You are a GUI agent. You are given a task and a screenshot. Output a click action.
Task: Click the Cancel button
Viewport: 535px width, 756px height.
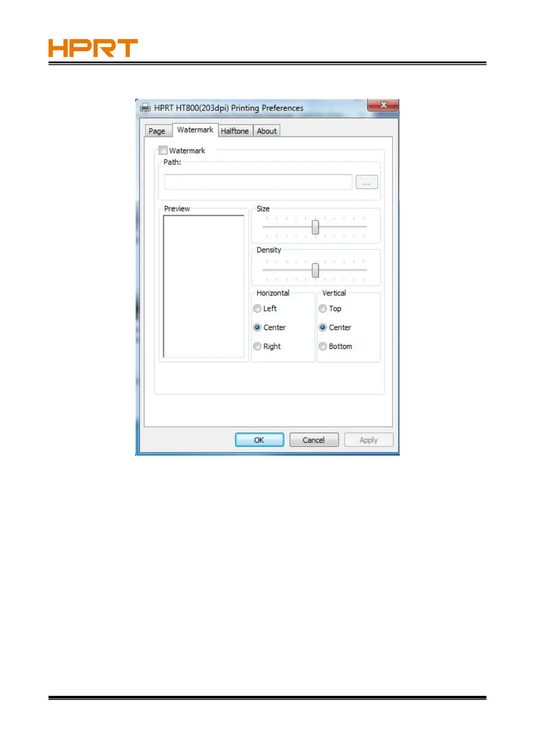click(314, 440)
